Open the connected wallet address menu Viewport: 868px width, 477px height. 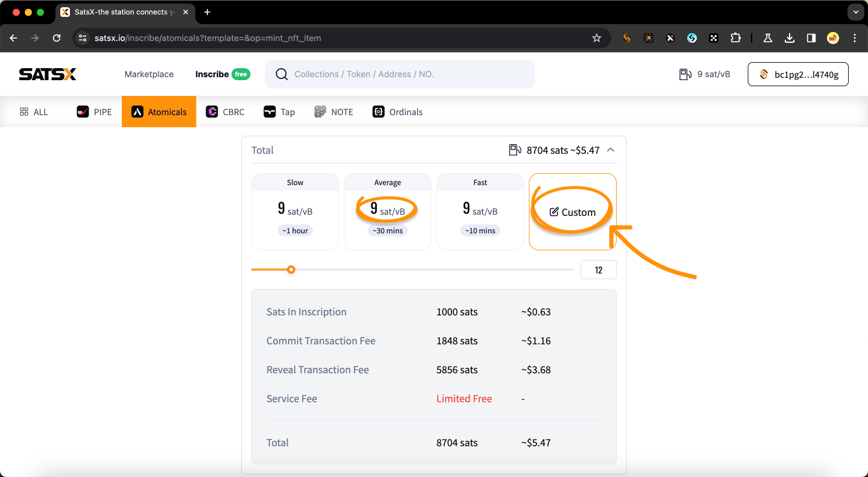coord(798,74)
